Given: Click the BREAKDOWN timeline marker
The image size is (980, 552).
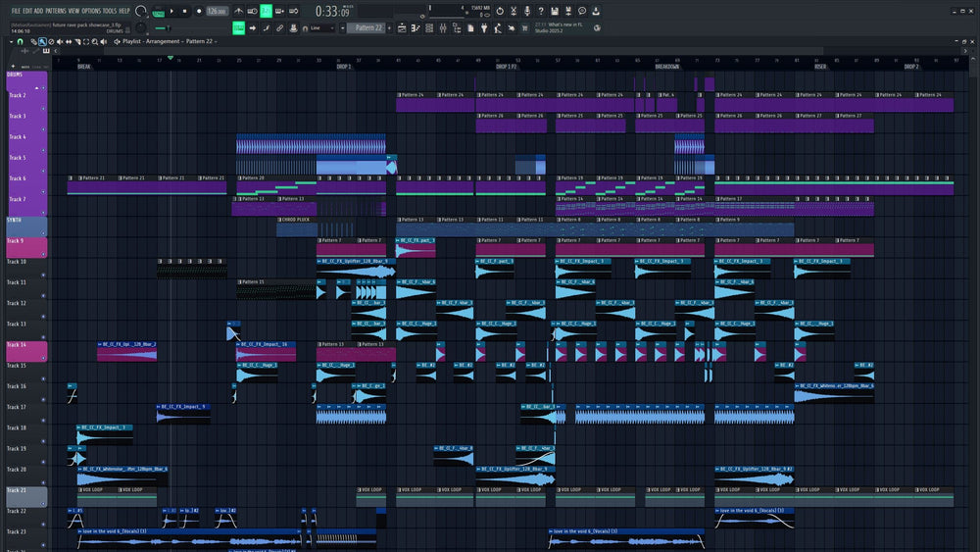Looking at the screenshot, I should (666, 67).
